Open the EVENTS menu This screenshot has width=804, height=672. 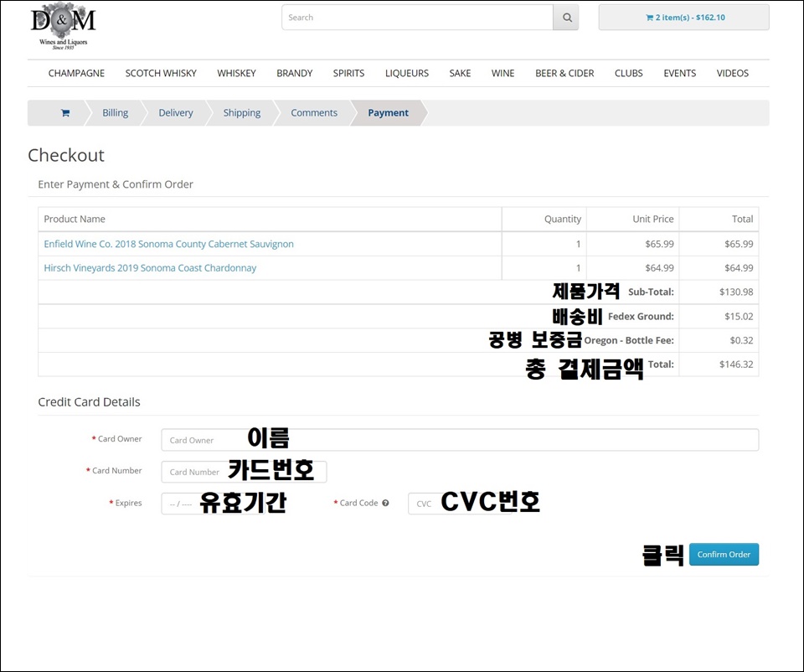coord(680,74)
